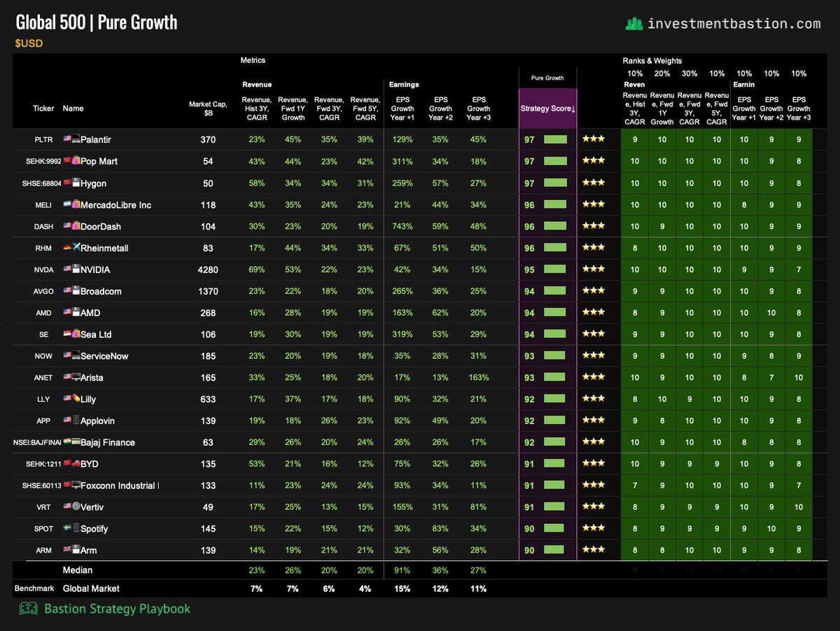Image resolution: width=840 pixels, height=631 pixels.
Task: Click the three-star rating in the Spotify row
Action: click(594, 529)
